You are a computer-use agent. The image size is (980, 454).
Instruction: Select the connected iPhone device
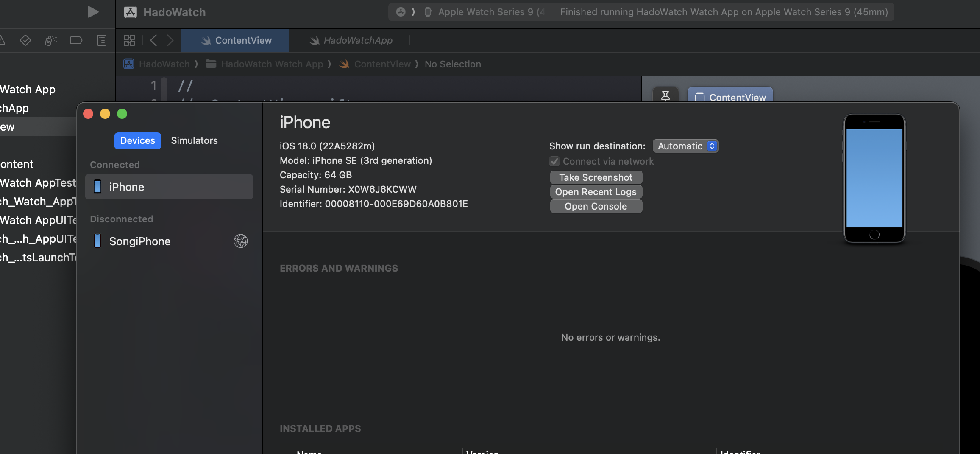[x=169, y=187]
